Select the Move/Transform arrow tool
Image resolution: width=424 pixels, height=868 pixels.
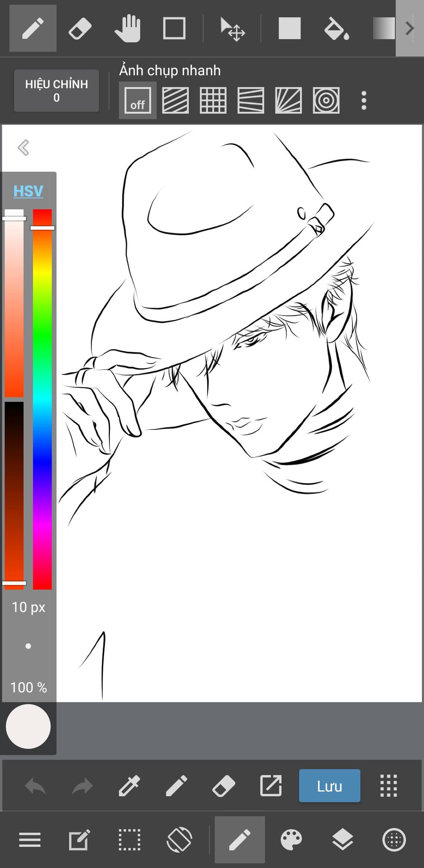232,29
